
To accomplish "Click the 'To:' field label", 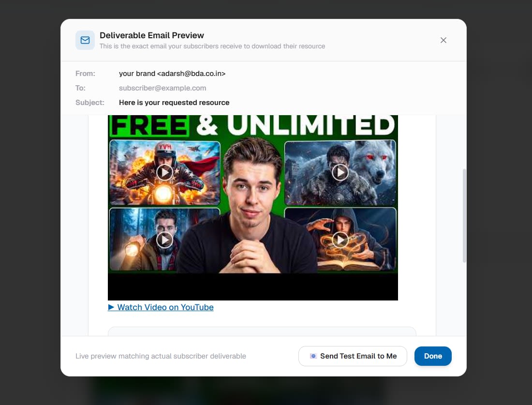I will tap(80, 88).
